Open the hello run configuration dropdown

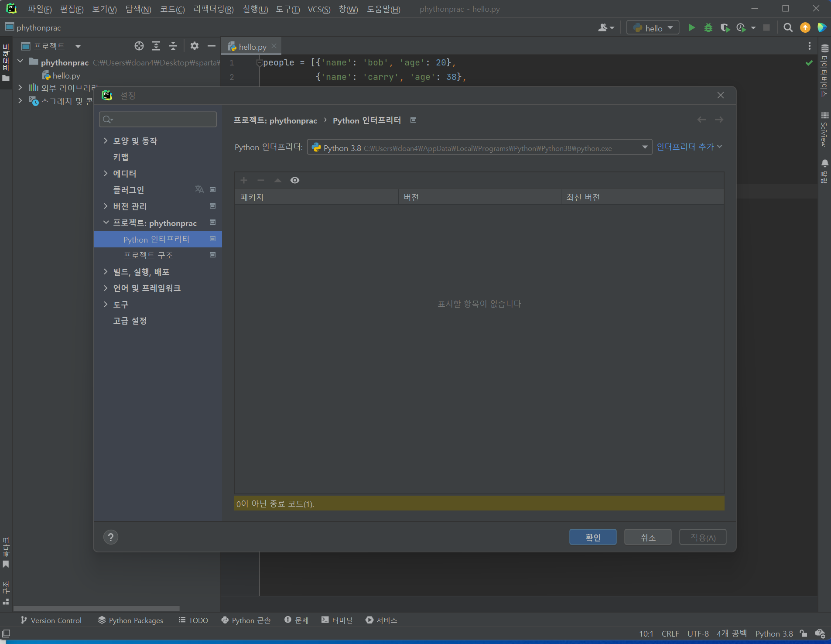(653, 28)
